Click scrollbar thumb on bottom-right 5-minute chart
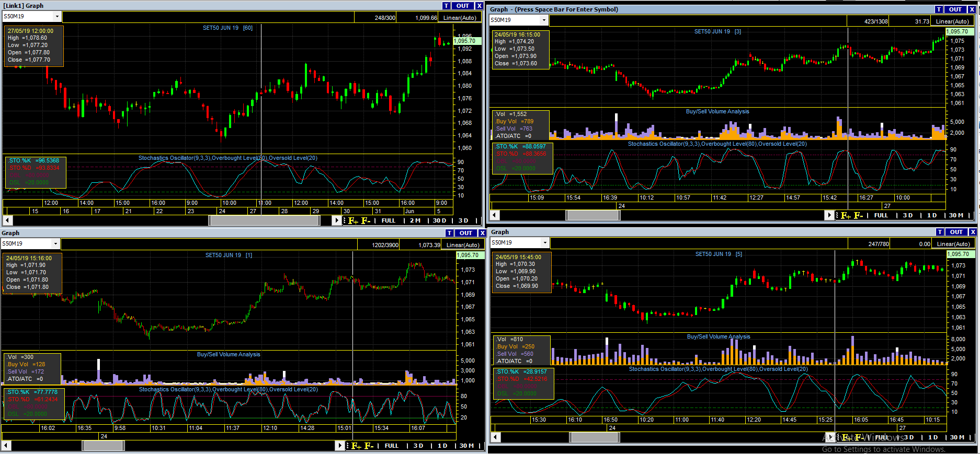Screen dimensions: 980x454 coord(594,437)
